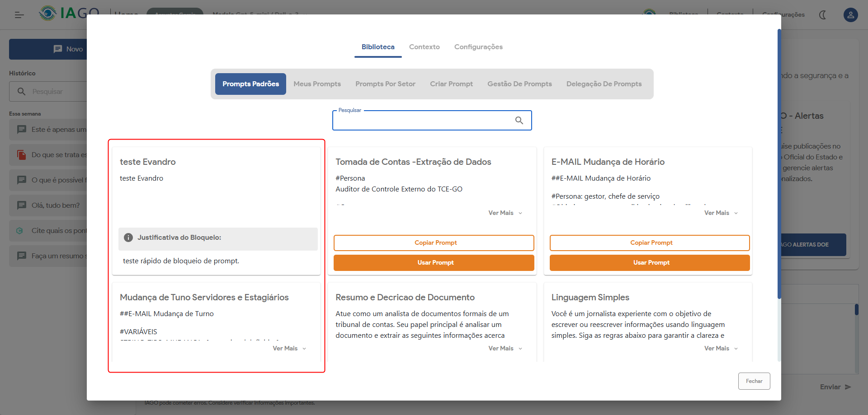Click the send arrow icon next to Enviar

pos(848,387)
